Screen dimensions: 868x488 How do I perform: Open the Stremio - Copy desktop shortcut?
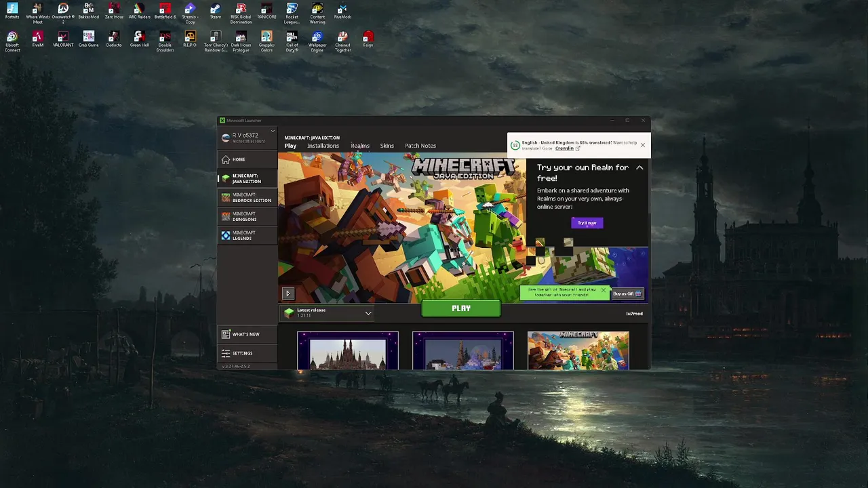point(190,14)
